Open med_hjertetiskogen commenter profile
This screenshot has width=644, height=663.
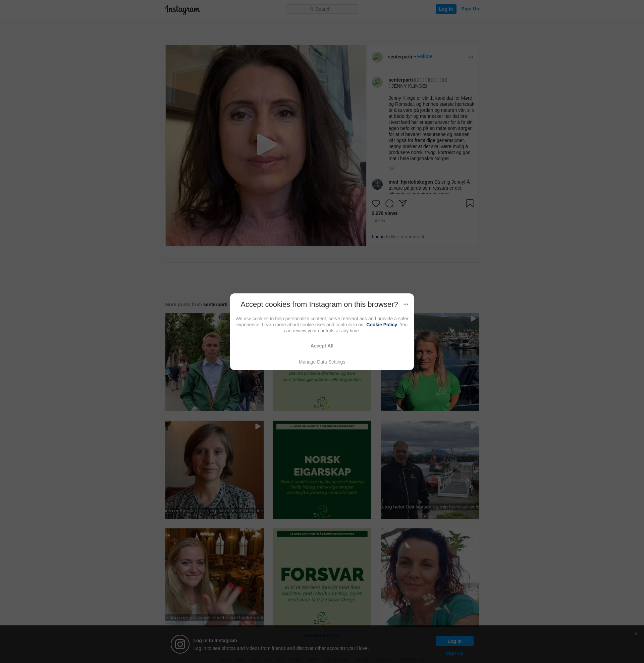(410, 182)
